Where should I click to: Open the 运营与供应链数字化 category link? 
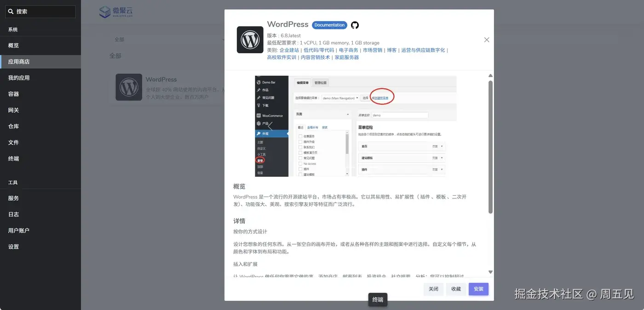[423, 50]
